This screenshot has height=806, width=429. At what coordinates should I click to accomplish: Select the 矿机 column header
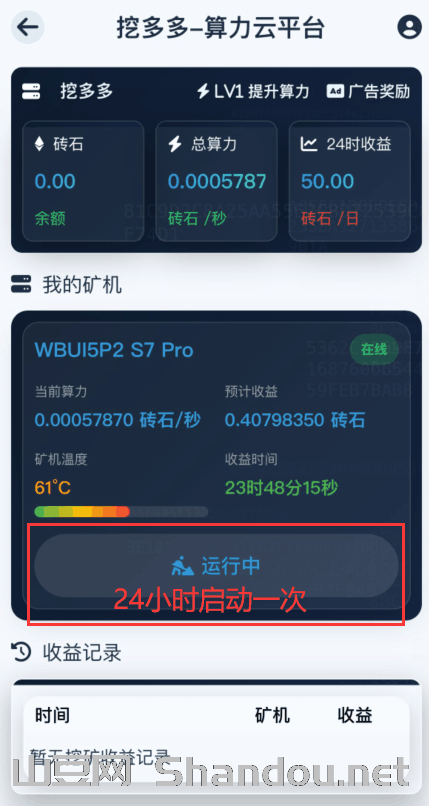point(272,715)
